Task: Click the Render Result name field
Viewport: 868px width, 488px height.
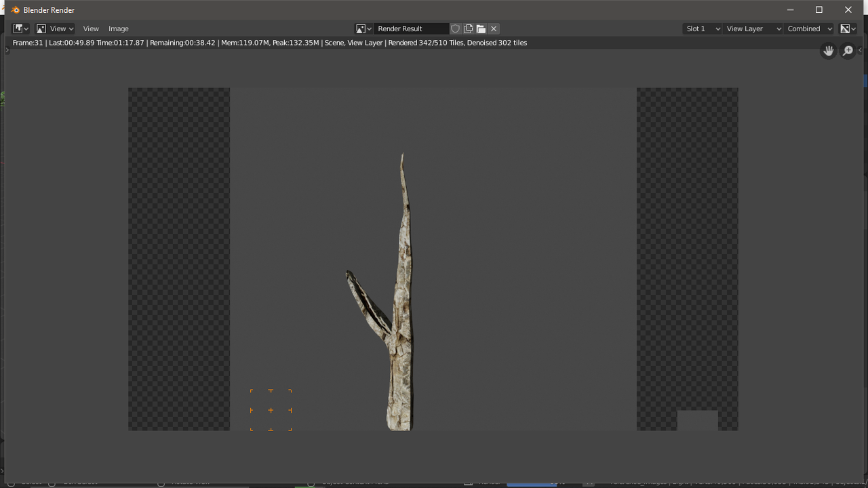Action: (410, 28)
